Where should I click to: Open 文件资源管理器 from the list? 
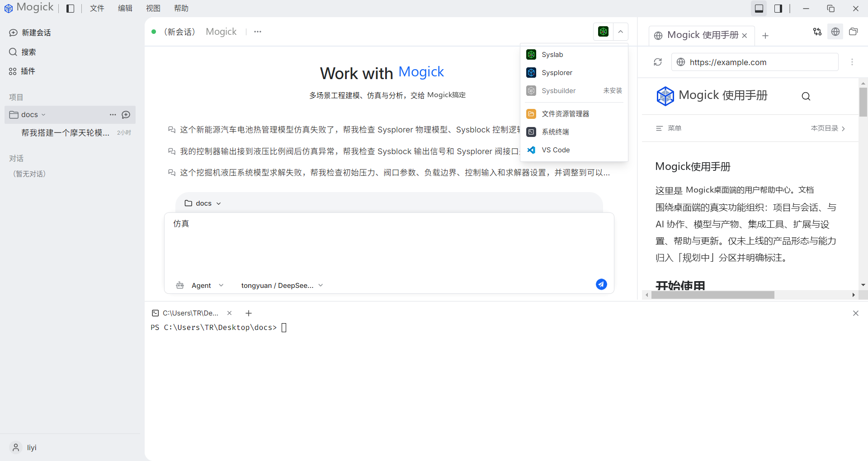pos(574,114)
